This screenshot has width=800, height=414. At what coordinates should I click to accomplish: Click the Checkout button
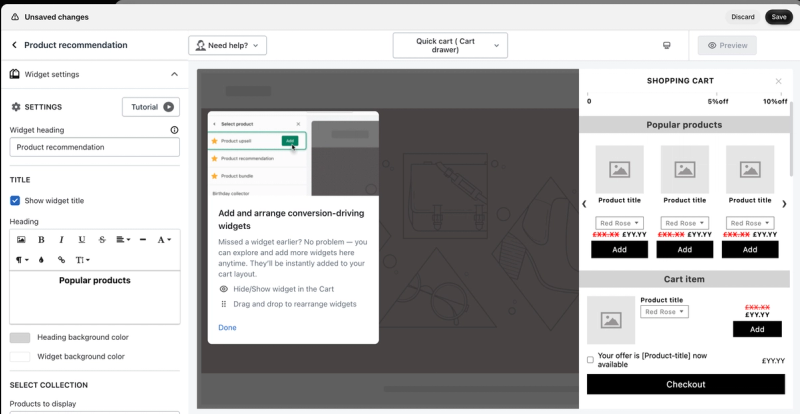[686, 384]
